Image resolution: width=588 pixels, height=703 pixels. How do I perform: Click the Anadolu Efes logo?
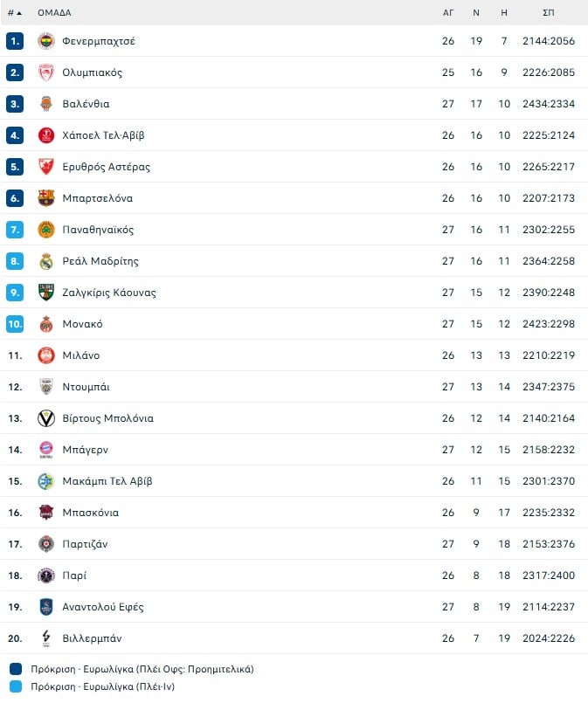click(x=46, y=607)
